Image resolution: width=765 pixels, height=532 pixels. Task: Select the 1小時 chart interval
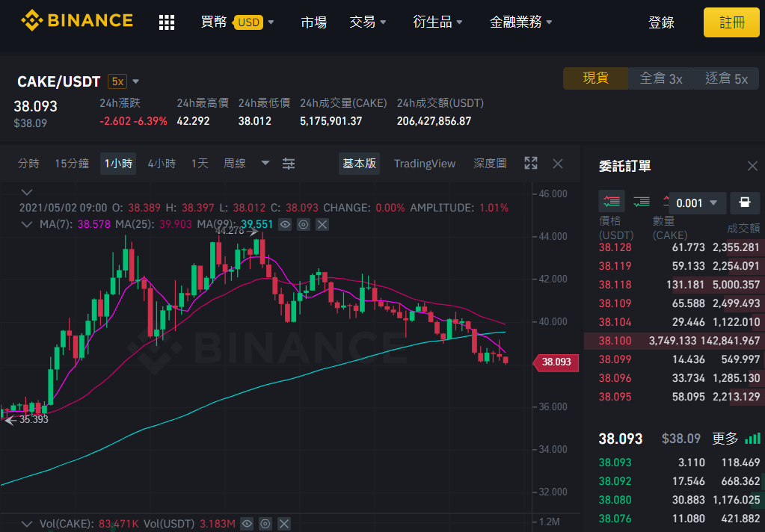pos(118,164)
